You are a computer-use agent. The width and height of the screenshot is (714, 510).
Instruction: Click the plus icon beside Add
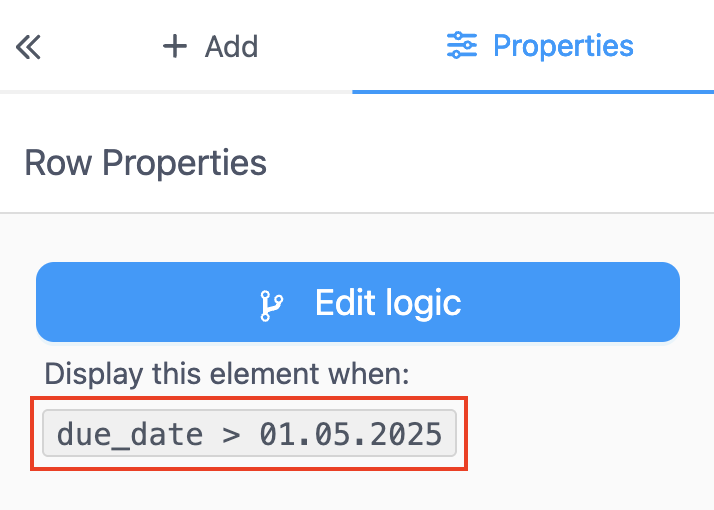[175, 46]
